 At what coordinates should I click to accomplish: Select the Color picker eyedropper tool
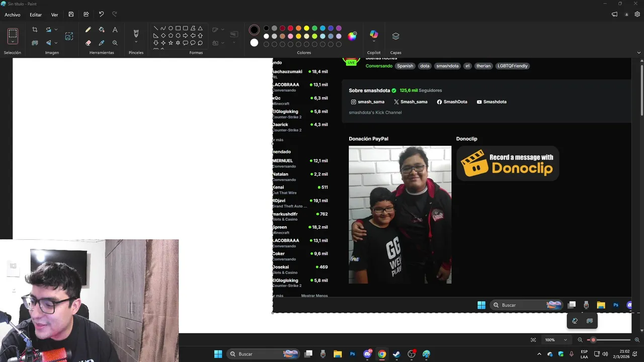(x=102, y=43)
